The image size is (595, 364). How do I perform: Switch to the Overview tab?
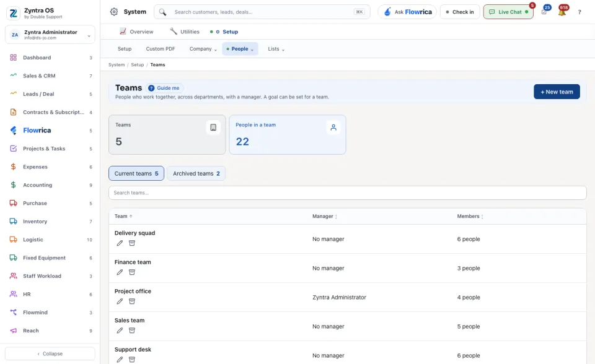(136, 32)
